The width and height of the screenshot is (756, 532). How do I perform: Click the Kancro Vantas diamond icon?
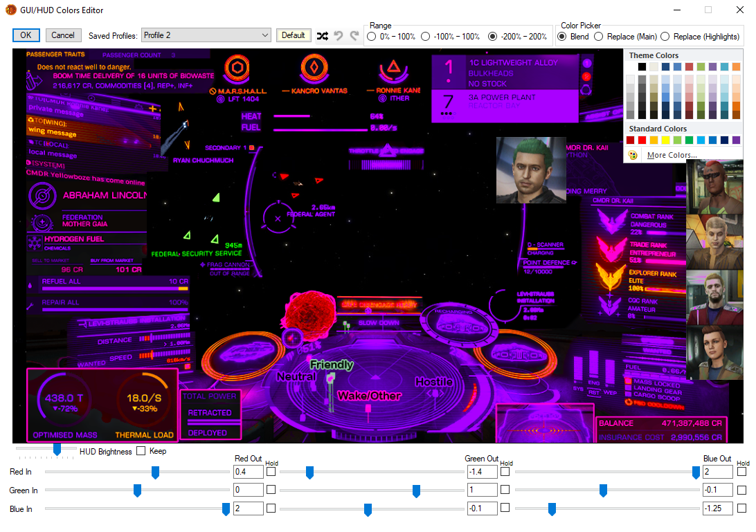point(314,68)
